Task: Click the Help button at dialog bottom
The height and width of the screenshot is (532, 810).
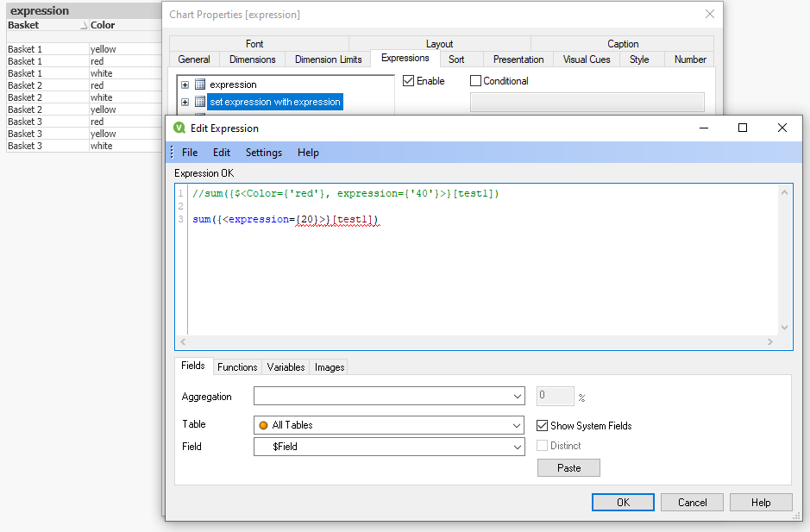Action: tap(761, 502)
